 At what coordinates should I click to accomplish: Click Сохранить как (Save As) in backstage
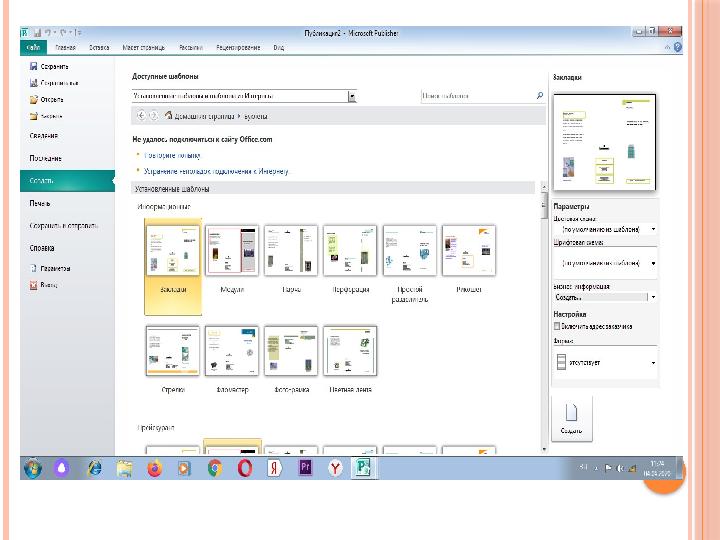click(x=54, y=83)
